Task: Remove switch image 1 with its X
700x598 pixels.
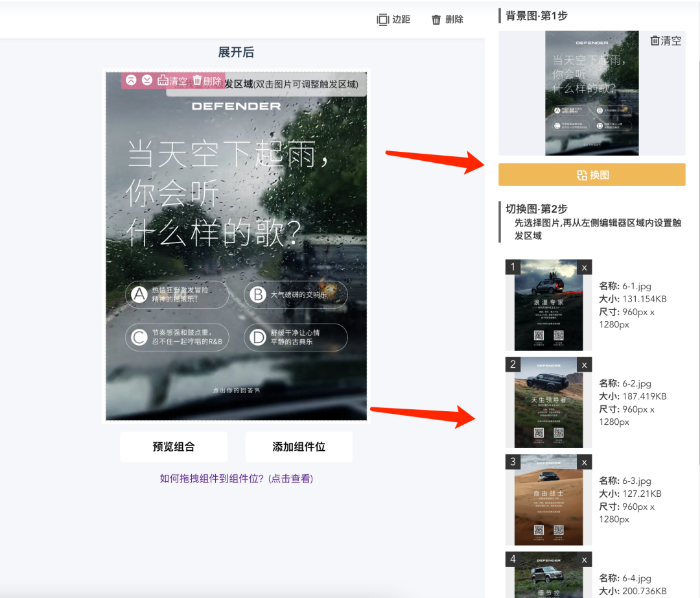Action: (585, 267)
